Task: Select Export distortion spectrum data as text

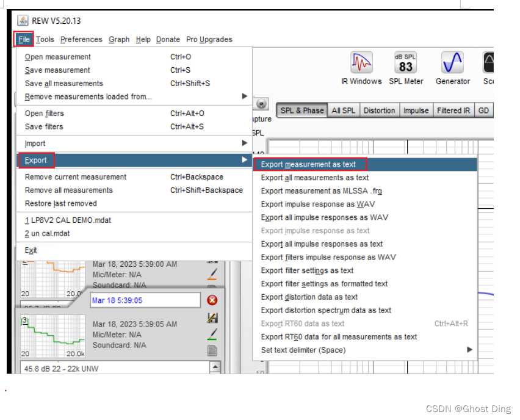Action: click(365, 310)
